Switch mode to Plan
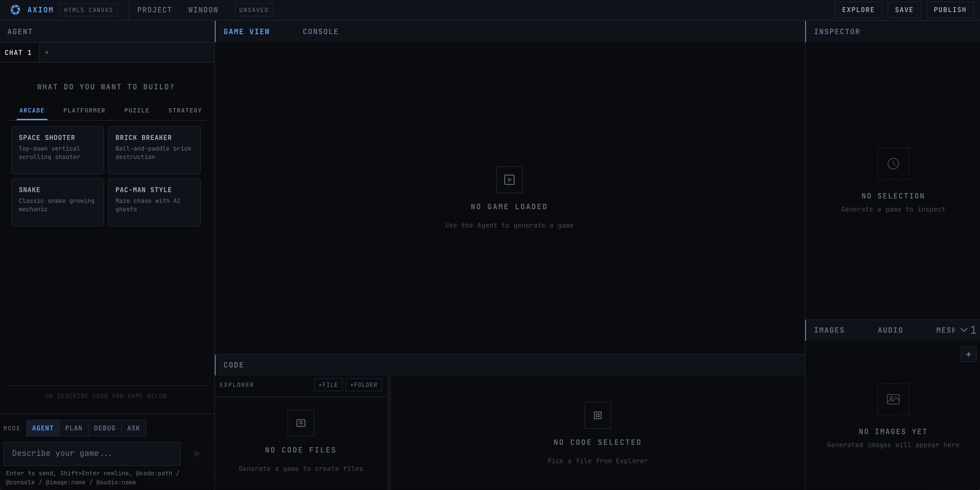The width and height of the screenshot is (980, 490). pos(73,428)
